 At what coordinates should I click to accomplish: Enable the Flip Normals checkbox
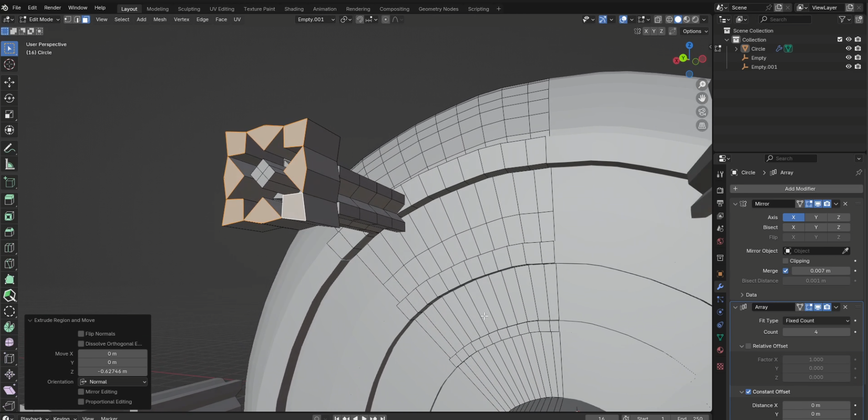[81, 334]
